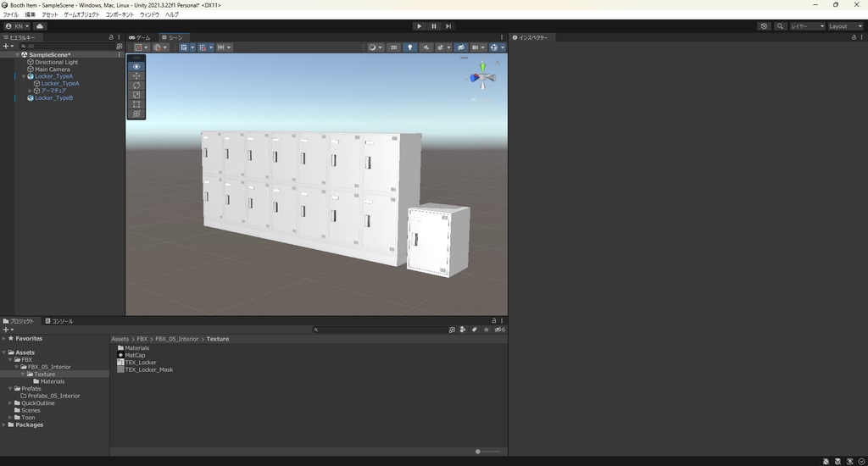Open the アセット (Assets) menu
This screenshot has width=868, height=466.
(x=50, y=14)
